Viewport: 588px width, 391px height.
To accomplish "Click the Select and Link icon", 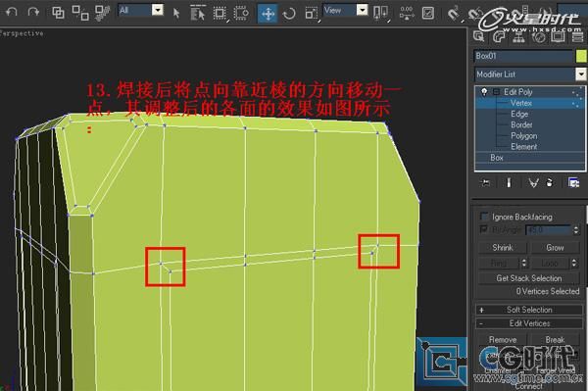I will pyautogui.click(x=58, y=13).
